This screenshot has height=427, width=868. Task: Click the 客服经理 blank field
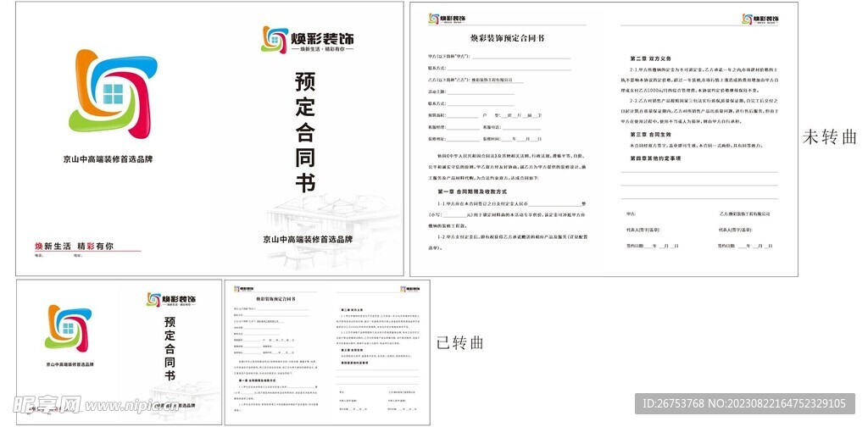(x=463, y=127)
